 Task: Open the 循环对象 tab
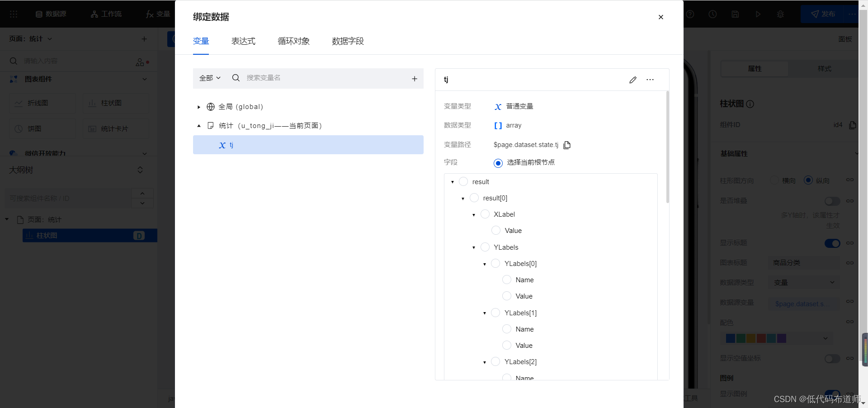click(294, 41)
